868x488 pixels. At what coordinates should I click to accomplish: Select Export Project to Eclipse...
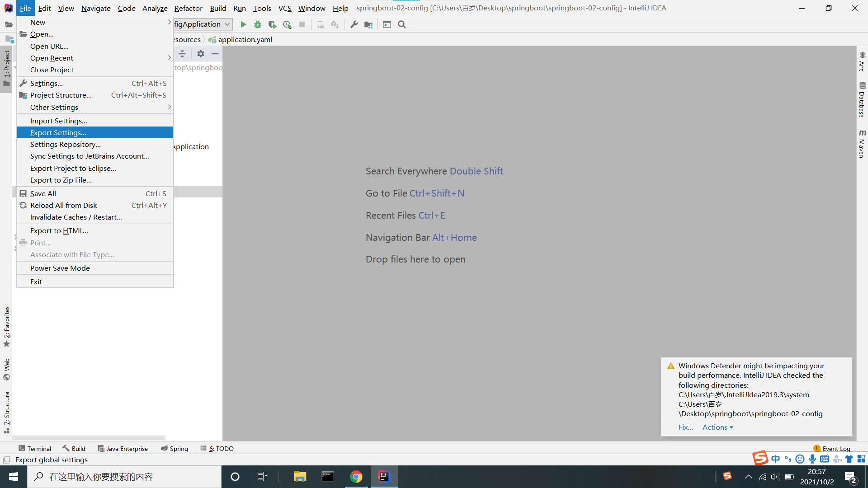coord(95,168)
